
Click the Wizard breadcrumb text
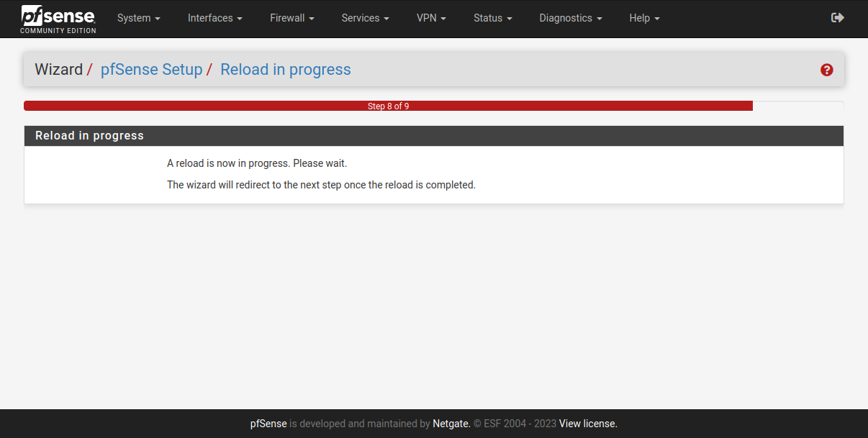pos(59,70)
